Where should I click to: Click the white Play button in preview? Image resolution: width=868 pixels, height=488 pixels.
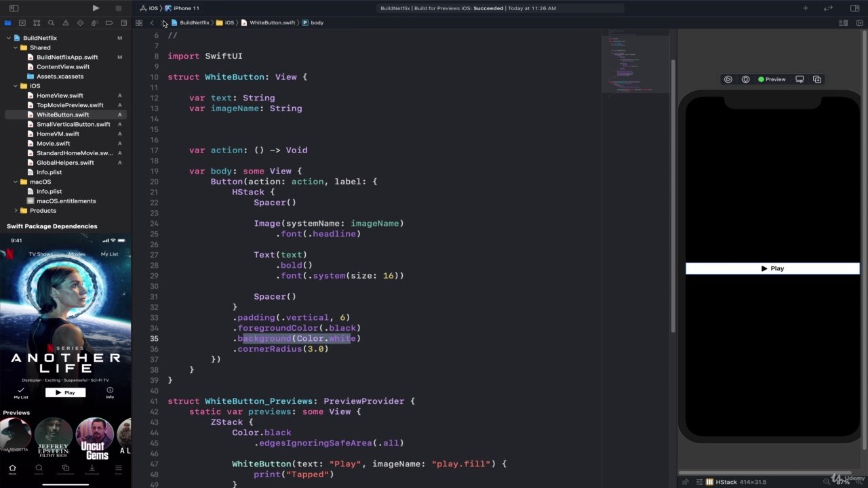(x=772, y=268)
